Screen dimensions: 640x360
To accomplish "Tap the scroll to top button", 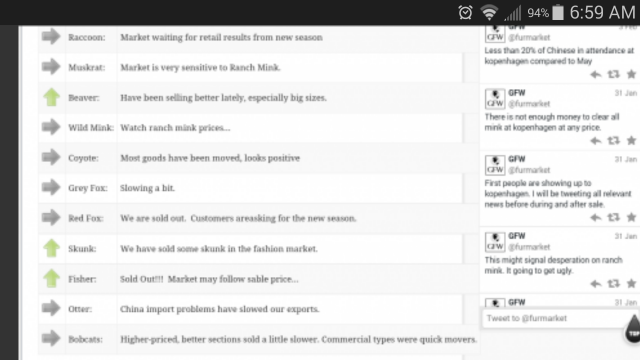I will (x=633, y=329).
